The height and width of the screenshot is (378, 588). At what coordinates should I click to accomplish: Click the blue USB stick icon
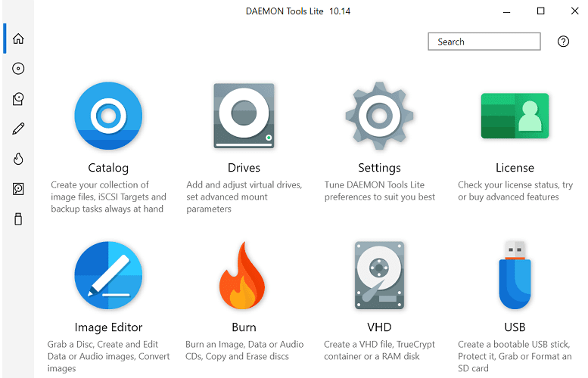tap(515, 275)
